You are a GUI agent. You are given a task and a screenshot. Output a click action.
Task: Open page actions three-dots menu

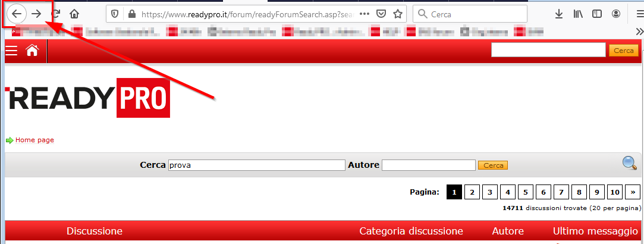point(365,14)
